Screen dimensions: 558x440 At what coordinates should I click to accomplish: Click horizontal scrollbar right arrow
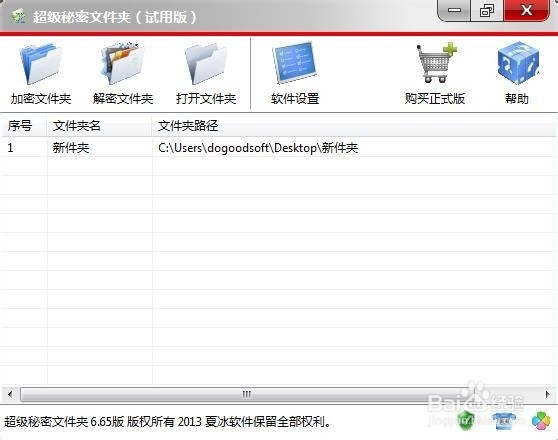click(547, 394)
